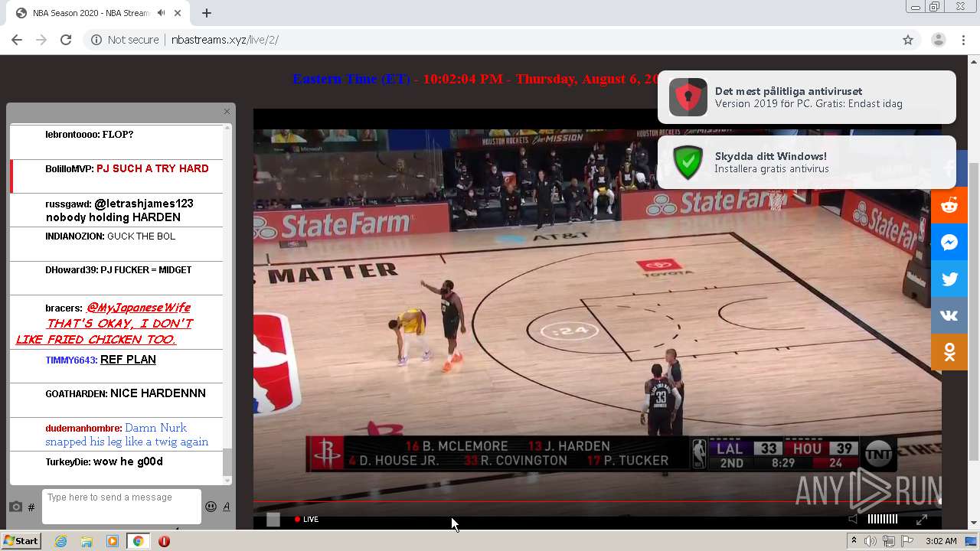Click the hashtag symbol in chat bar
This screenshot has width=980, height=551.
pos(31,507)
